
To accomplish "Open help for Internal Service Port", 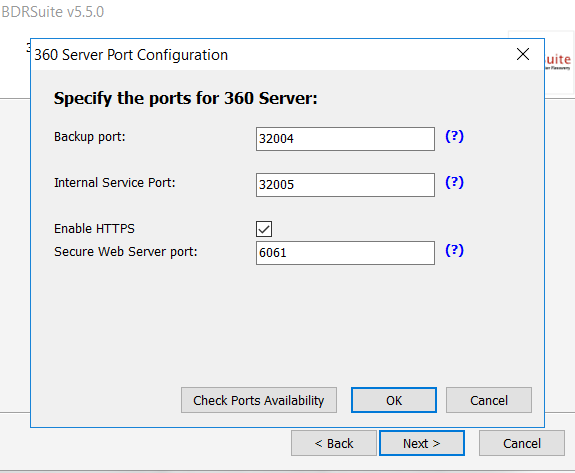I will (454, 182).
